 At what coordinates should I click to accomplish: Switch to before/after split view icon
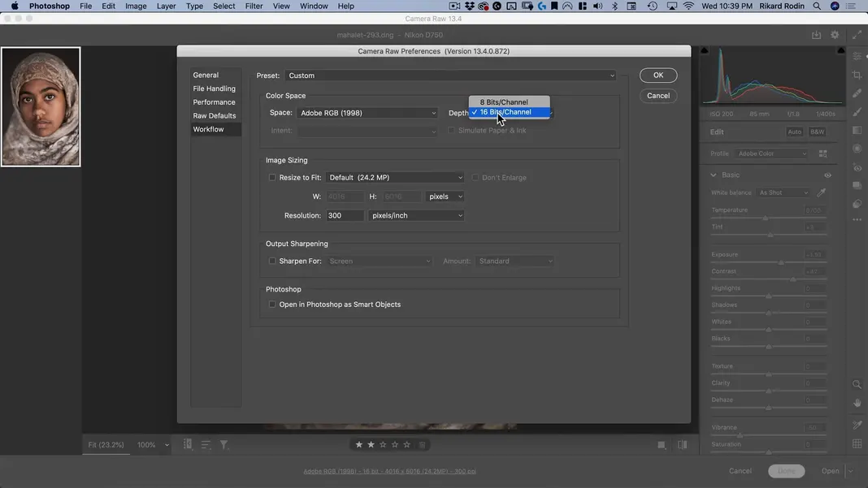coord(683,444)
